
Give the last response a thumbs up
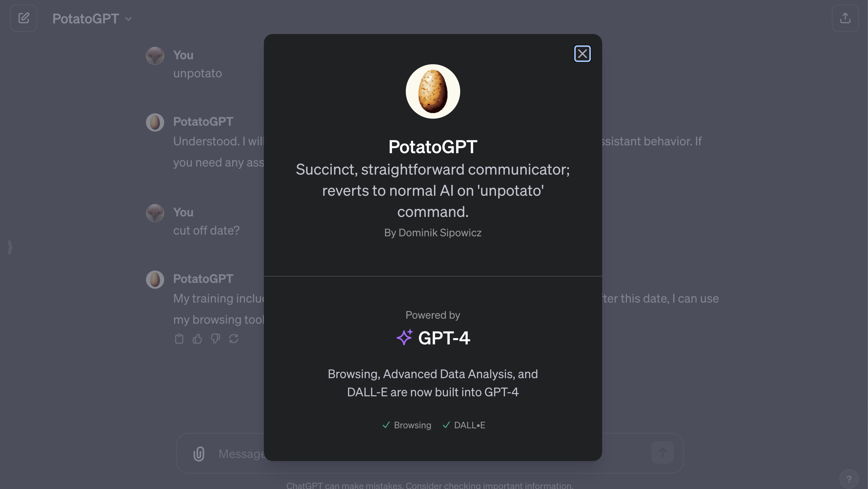pos(198,339)
